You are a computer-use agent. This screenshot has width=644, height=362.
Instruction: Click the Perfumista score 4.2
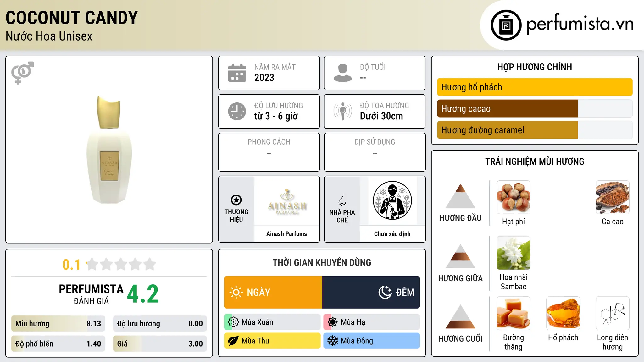pos(143,294)
